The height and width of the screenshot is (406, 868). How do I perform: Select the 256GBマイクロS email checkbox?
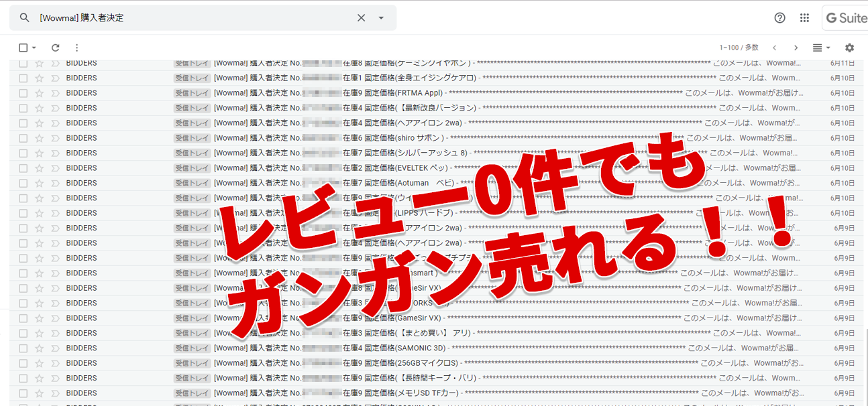click(x=23, y=363)
